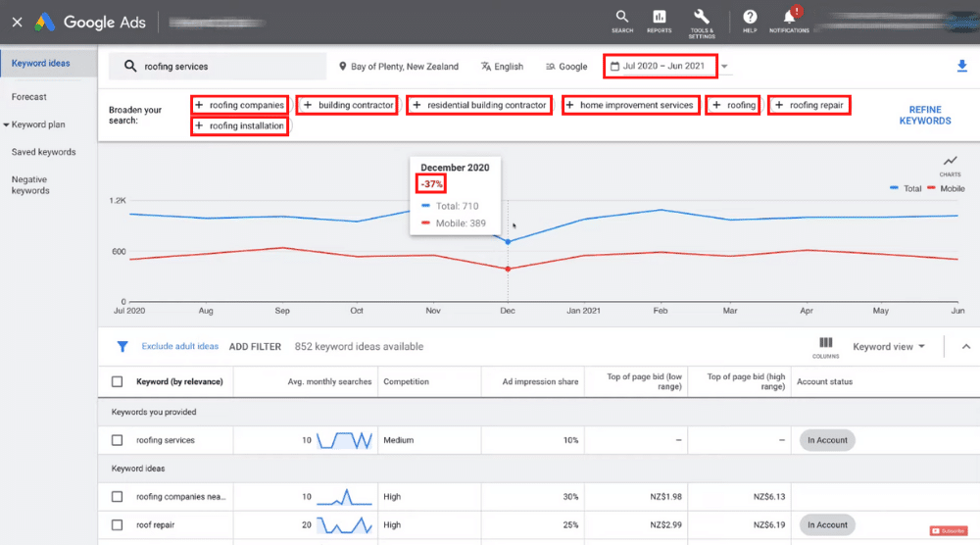Change the English language setting

coord(502,67)
